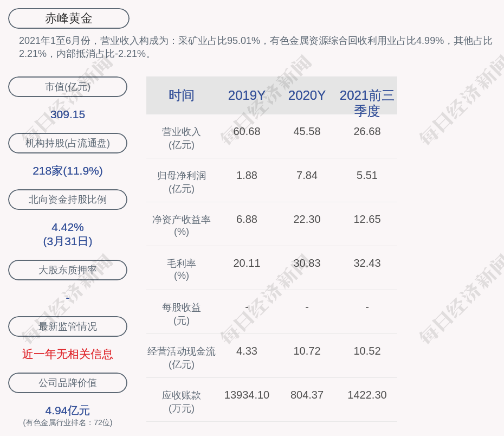Click the gross margin value 30.83
Image resolution: width=504 pixels, height=436 pixels.
pos(307,264)
